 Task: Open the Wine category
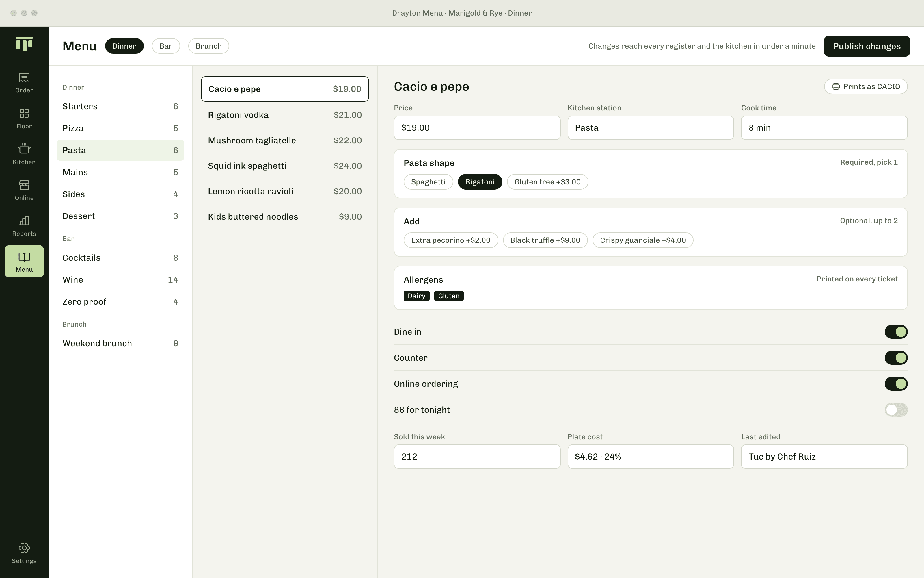click(x=120, y=279)
